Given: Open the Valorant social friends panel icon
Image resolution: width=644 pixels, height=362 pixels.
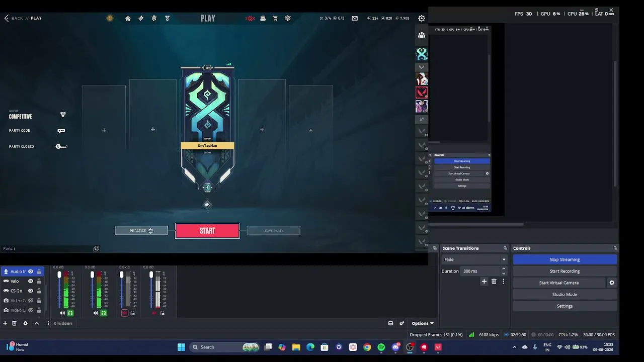Looking at the screenshot, I should (x=422, y=35).
